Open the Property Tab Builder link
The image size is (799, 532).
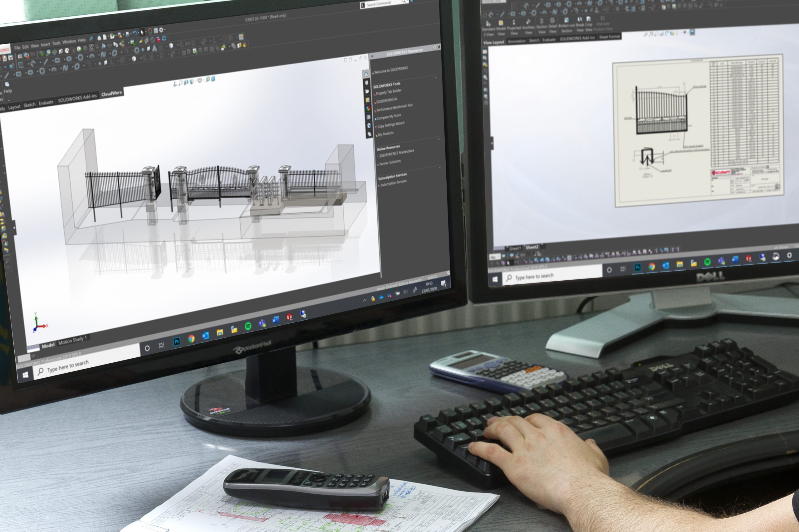pyautogui.click(x=389, y=92)
